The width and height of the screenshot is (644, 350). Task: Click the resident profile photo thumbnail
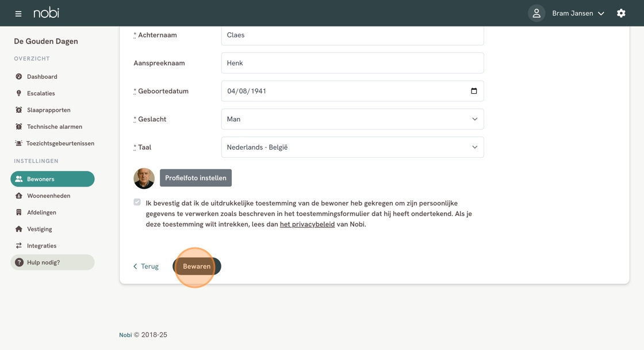144,178
